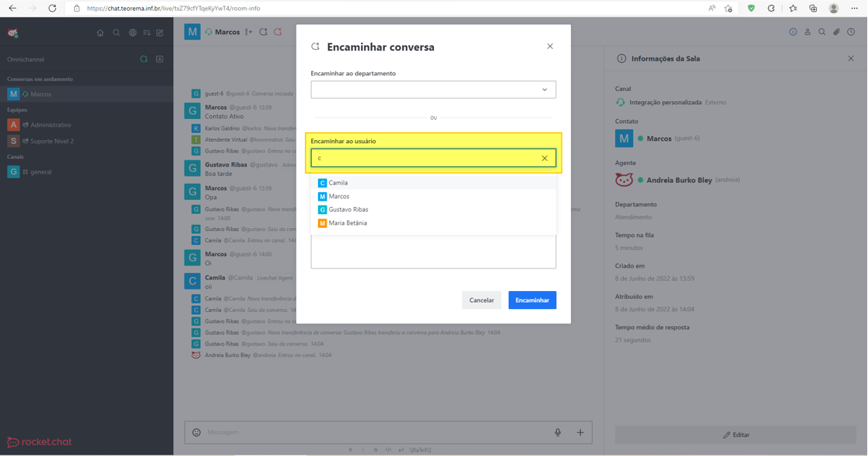Open Suporte Nível 2 team in sidebar

coord(86,141)
